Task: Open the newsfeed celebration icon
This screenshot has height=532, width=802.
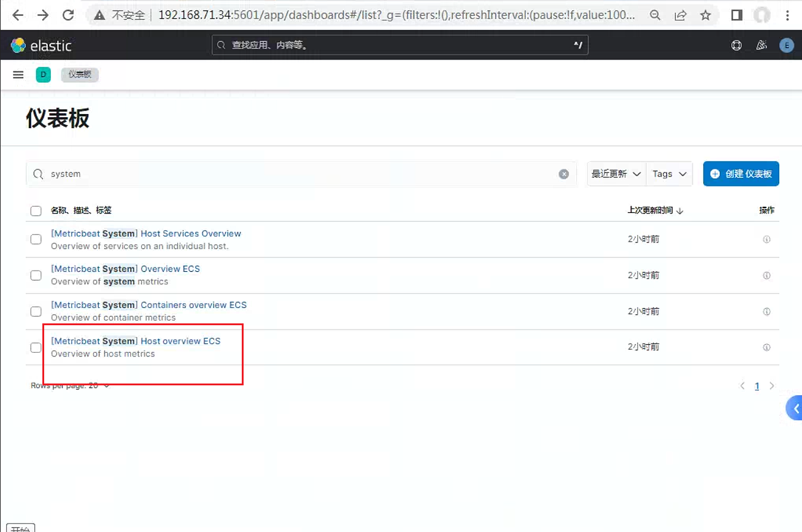Action: pyautogui.click(x=762, y=45)
